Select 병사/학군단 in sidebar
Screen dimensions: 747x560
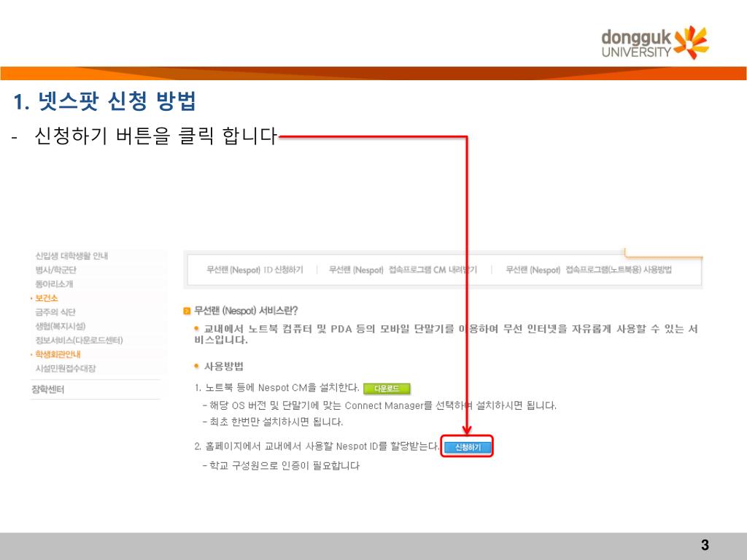tap(55, 270)
